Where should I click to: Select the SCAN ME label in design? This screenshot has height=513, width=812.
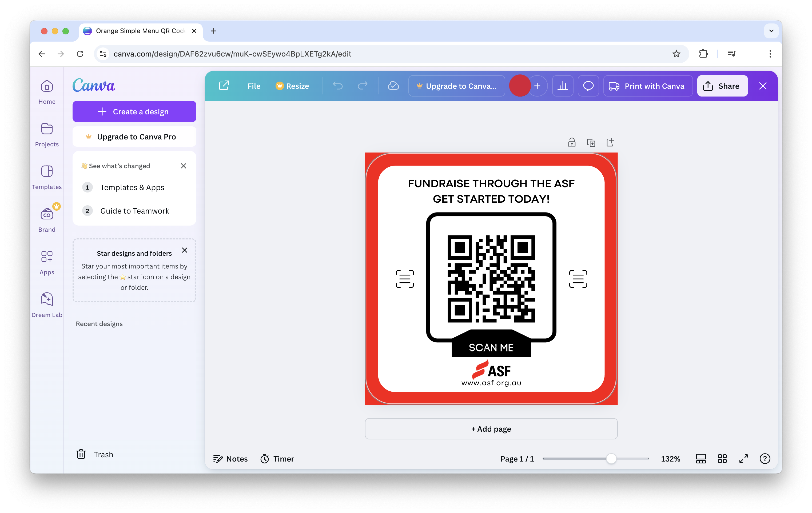coord(491,347)
